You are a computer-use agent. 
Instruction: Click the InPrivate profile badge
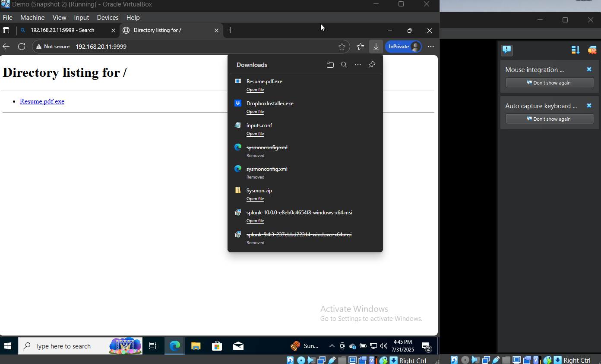403,46
